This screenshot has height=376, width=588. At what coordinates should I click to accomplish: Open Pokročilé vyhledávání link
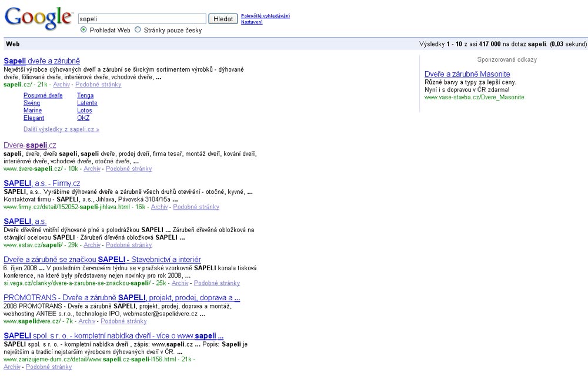pos(266,16)
